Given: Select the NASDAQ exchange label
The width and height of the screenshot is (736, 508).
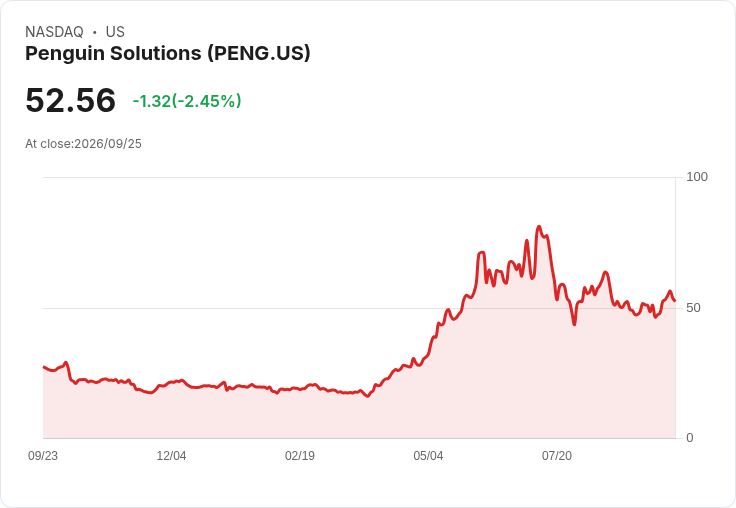Looking at the screenshot, I should pos(54,32).
